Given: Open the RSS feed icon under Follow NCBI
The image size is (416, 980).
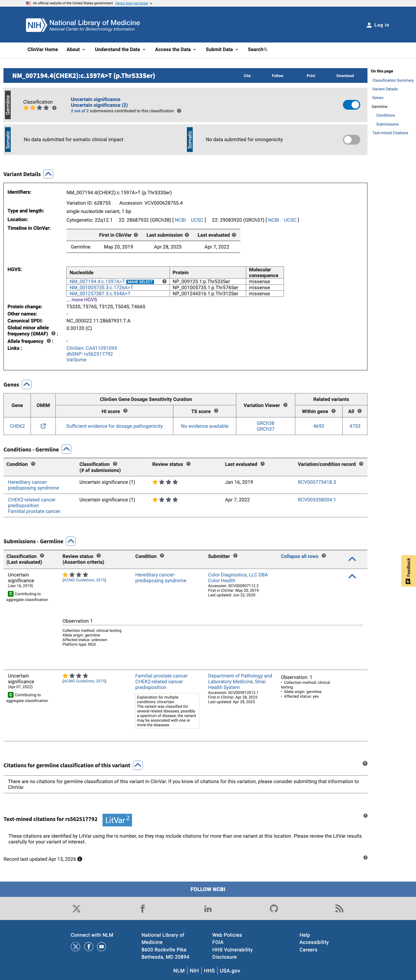Looking at the screenshot, I should click(339, 908).
